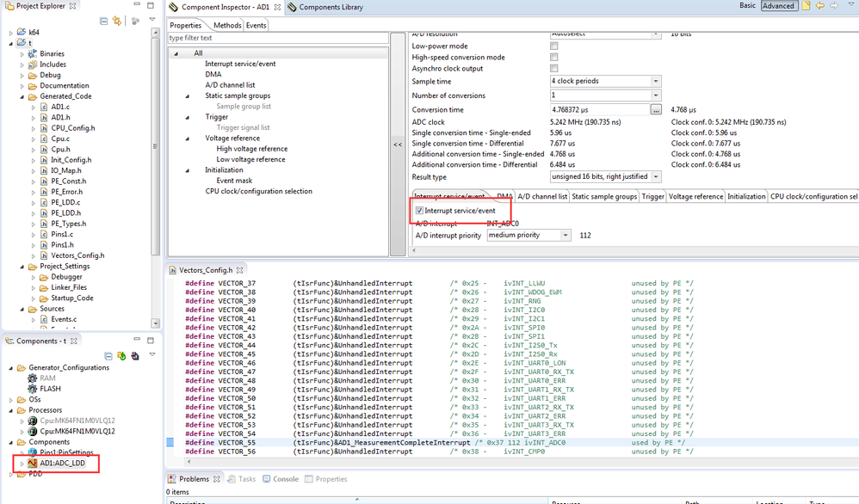This screenshot has width=859, height=504.
Task: Click the Includes icon in project tree
Action: click(x=33, y=64)
